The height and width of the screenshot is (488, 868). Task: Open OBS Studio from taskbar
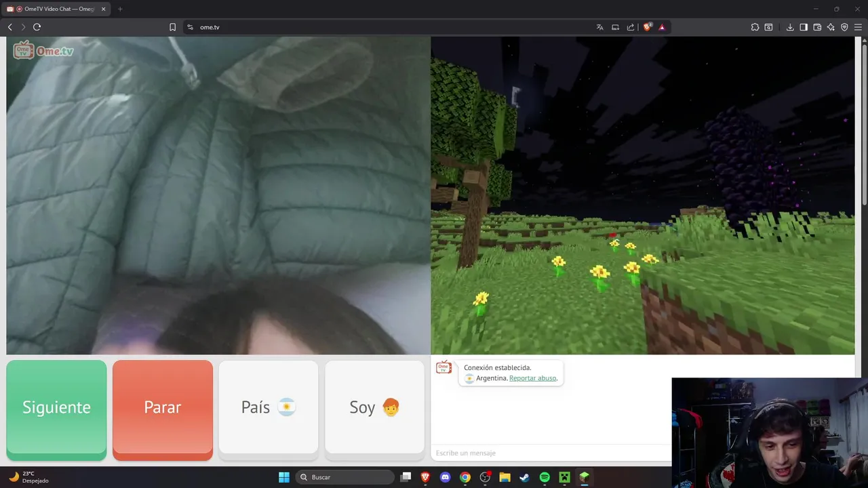click(485, 477)
